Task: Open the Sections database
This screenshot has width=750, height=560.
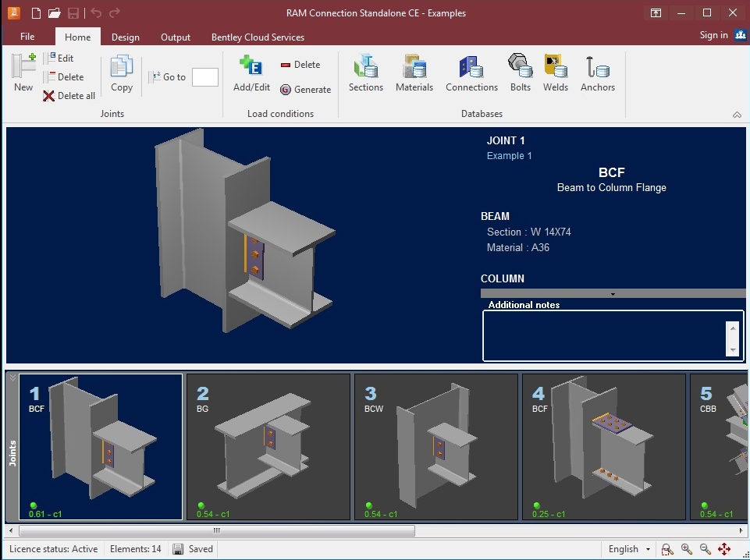Action: tap(366, 73)
